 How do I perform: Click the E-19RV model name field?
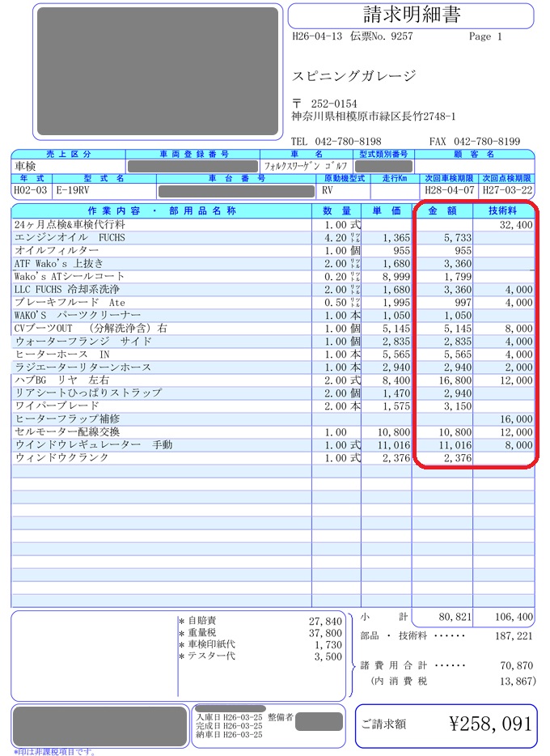coord(104,190)
